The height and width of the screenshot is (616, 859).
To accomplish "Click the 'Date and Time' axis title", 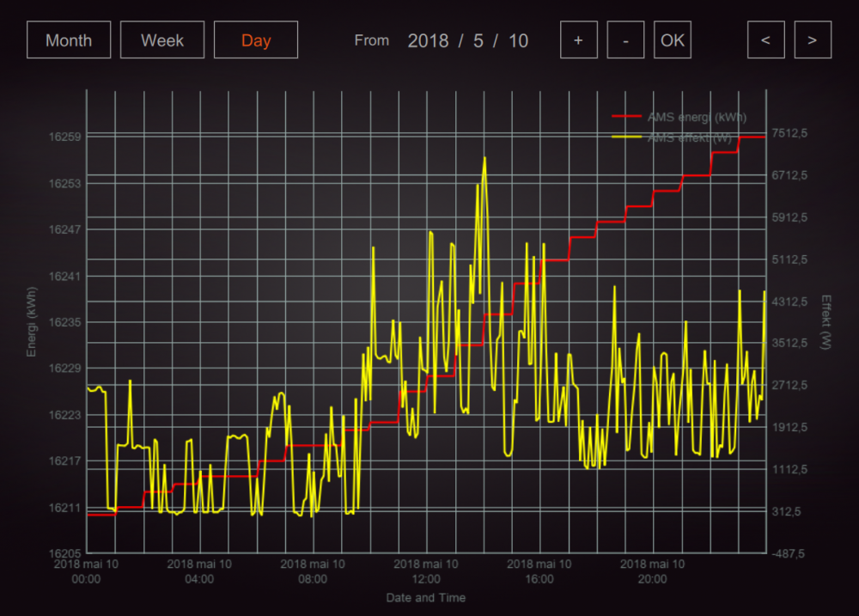I will click(426, 598).
